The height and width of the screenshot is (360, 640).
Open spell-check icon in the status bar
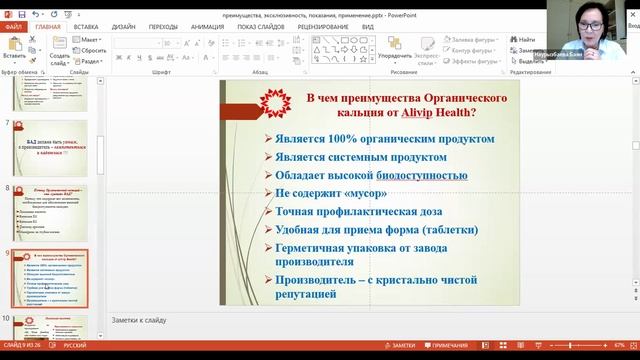tap(53, 345)
